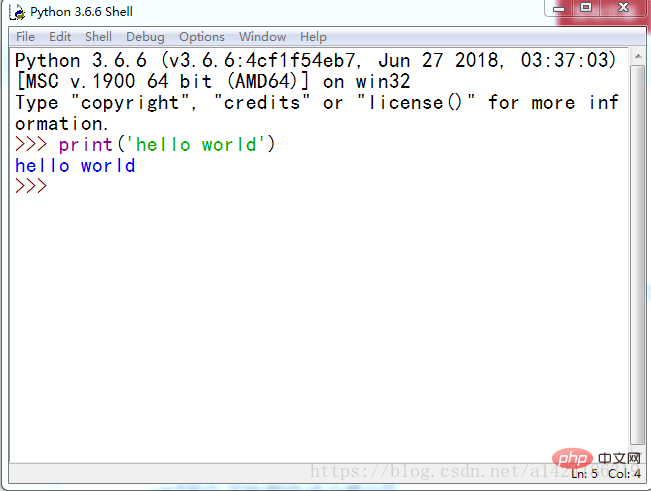This screenshot has width=651, height=491.
Task: Open the Debug menu
Action: pyautogui.click(x=145, y=37)
